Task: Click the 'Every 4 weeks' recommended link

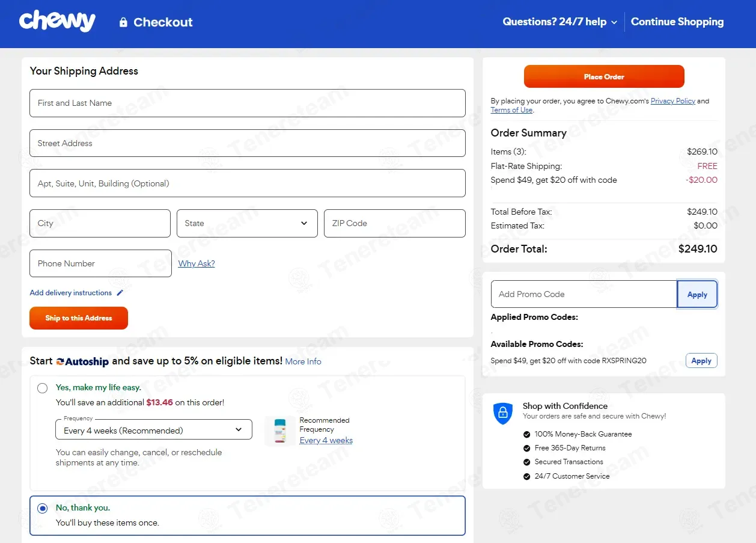Action: click(x=326, y=440)
